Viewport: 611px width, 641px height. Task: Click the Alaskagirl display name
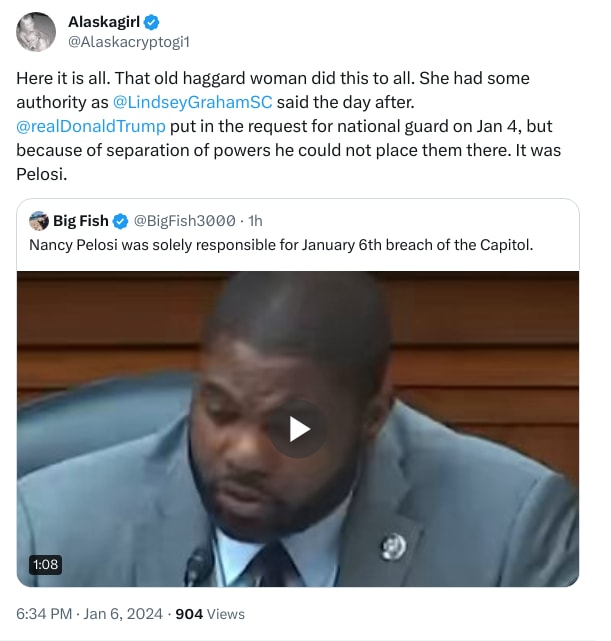[x=104, y=22]
